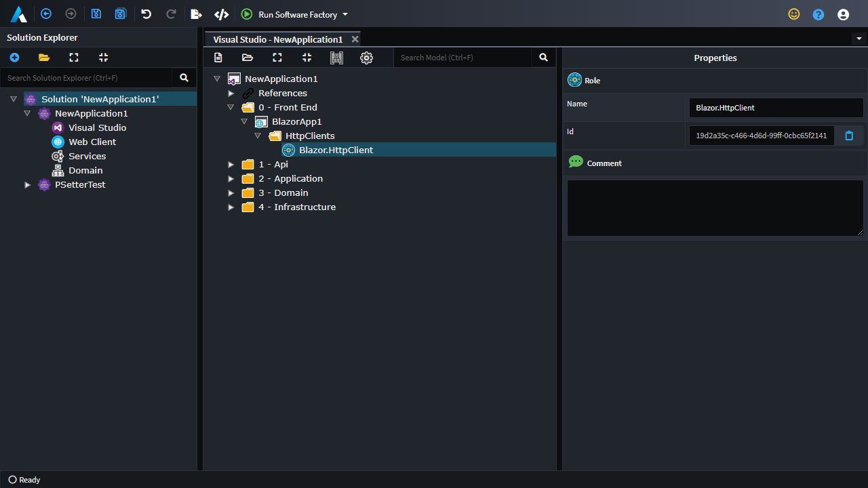Collapse the HttpClients folder
868x488 pixels.
(258, 136)
